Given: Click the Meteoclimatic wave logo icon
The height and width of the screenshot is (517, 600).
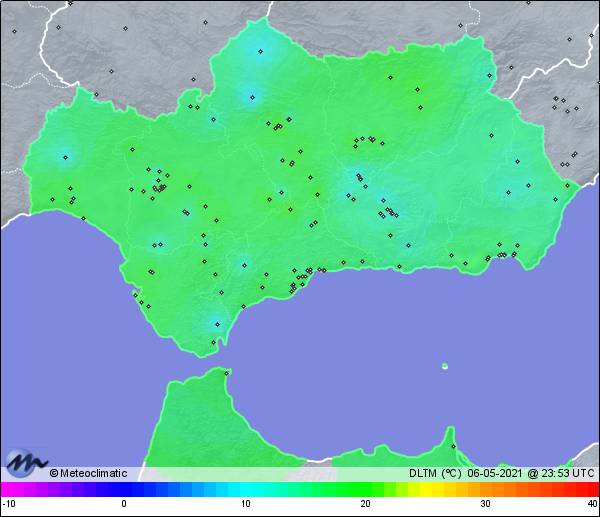Looking at the screenshot, I should [x=26, y=463].
